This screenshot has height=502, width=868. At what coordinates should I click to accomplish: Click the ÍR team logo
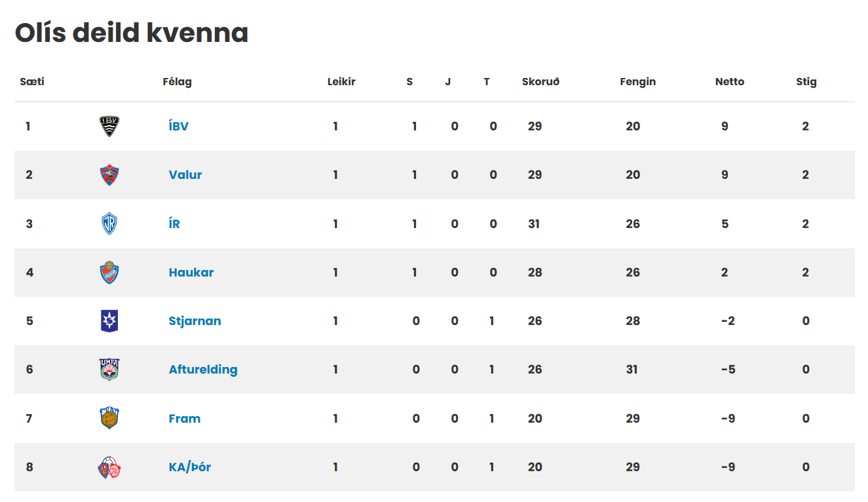coord(109,223)
